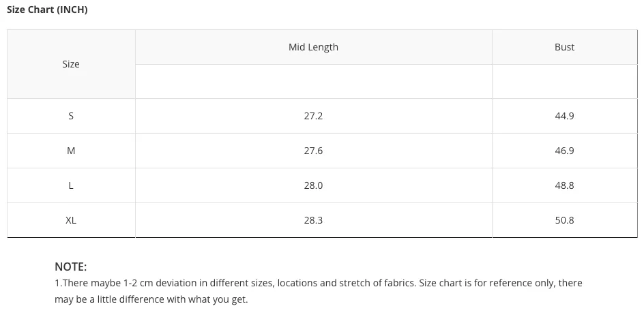
Task: Select the XL size row label
Action: click(71, 220)
